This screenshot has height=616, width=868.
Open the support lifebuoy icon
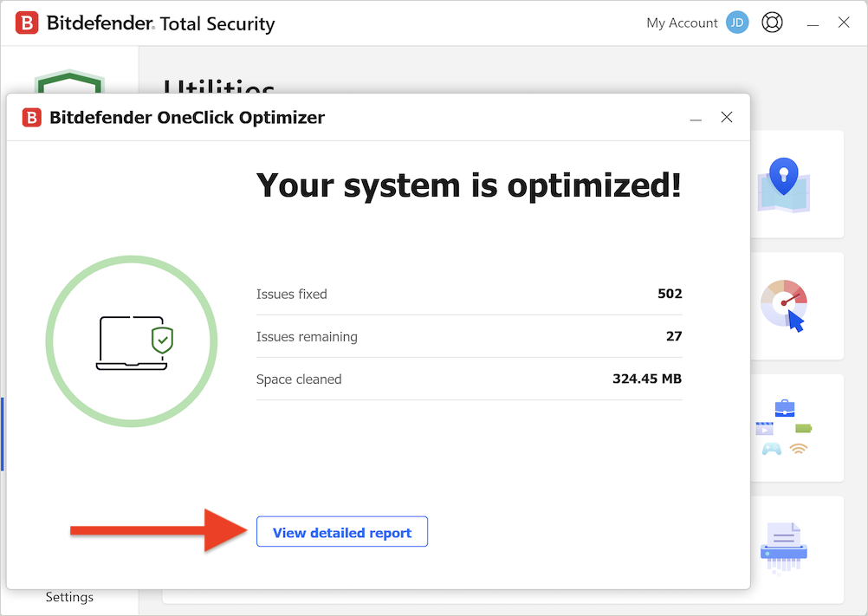772,23
